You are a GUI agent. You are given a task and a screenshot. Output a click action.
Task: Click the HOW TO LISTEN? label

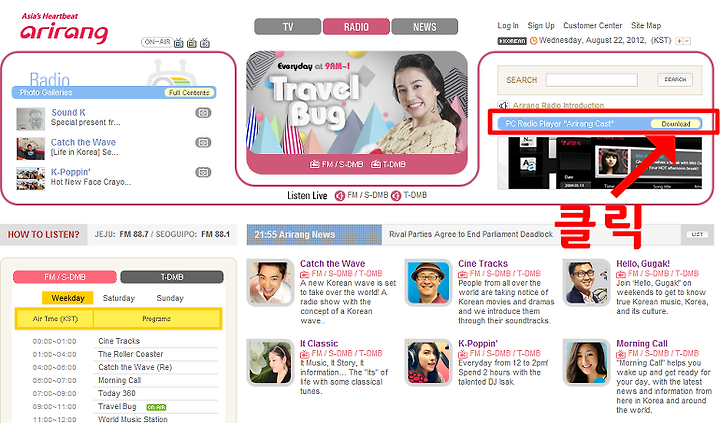[44, 235]
